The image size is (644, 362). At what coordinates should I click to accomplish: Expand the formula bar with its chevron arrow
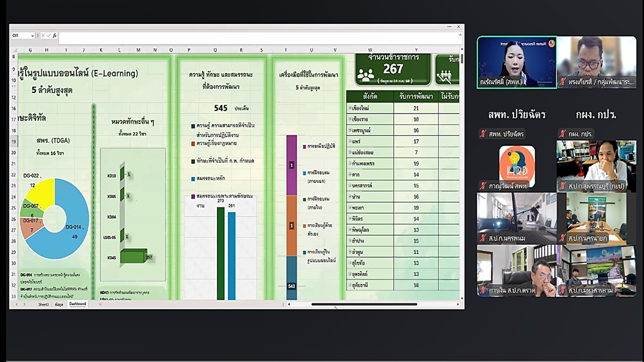(460, 36)
